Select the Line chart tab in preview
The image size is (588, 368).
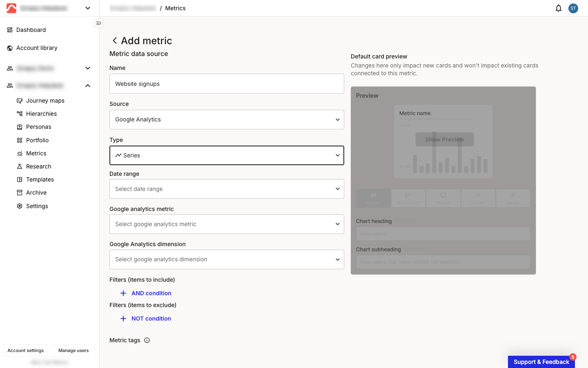tap(478, 198)
